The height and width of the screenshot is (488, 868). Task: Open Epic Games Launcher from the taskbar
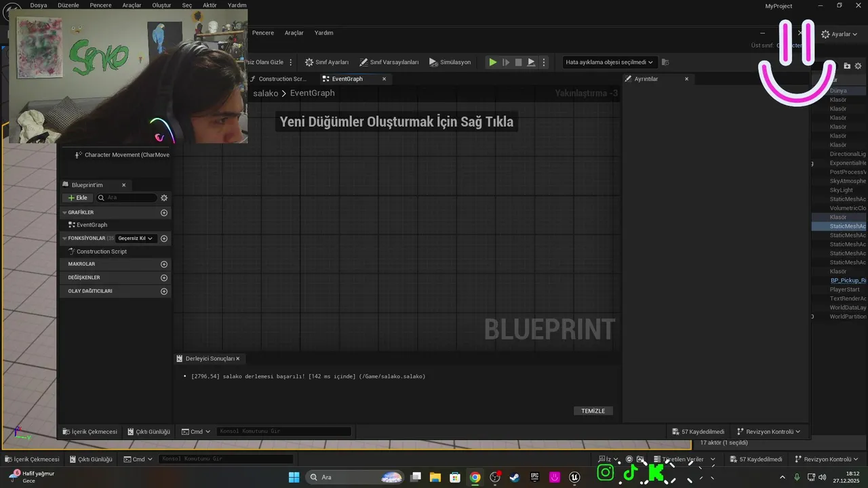pyautogui.click(x=534, y=477)
